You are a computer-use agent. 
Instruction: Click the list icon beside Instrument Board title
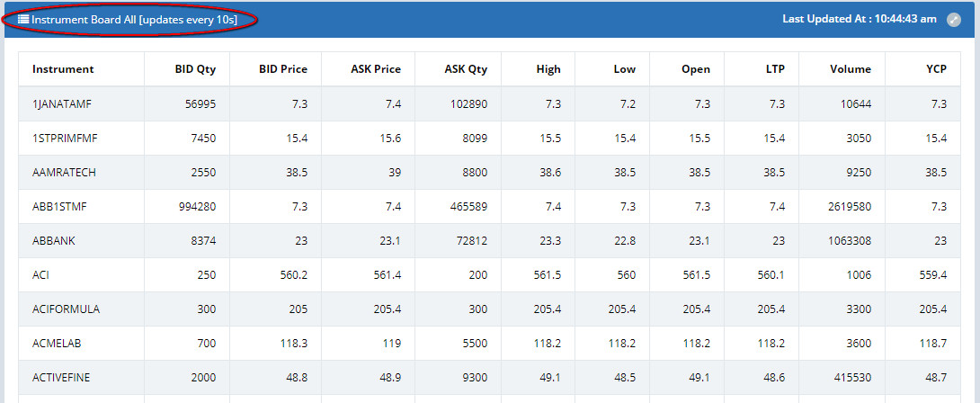(x=23, y=19)
